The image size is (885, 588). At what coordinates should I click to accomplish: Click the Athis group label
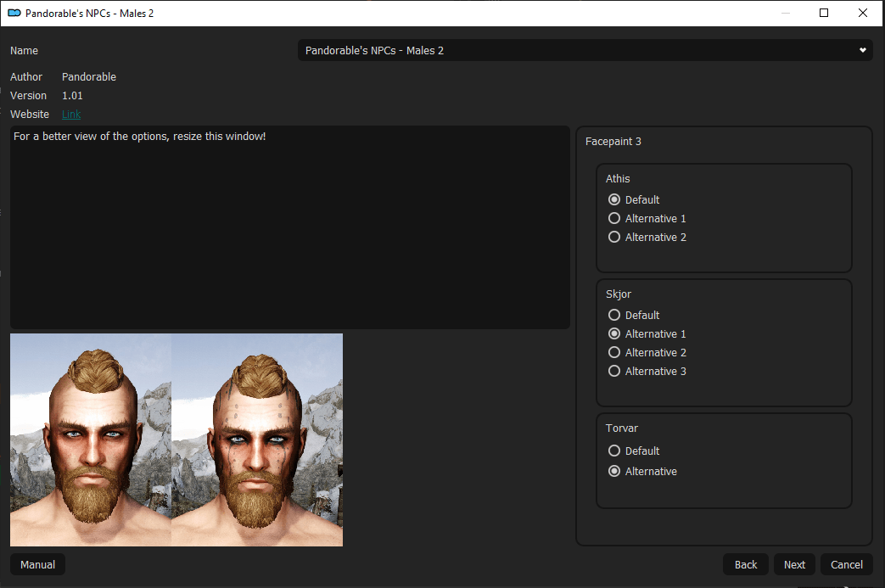pos(618,178)
